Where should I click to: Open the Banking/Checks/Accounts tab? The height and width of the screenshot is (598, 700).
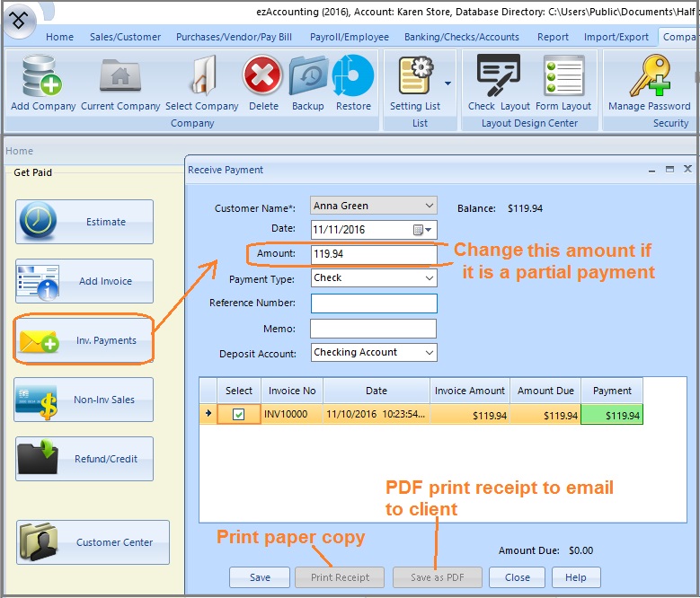click(x=461, y=37)
